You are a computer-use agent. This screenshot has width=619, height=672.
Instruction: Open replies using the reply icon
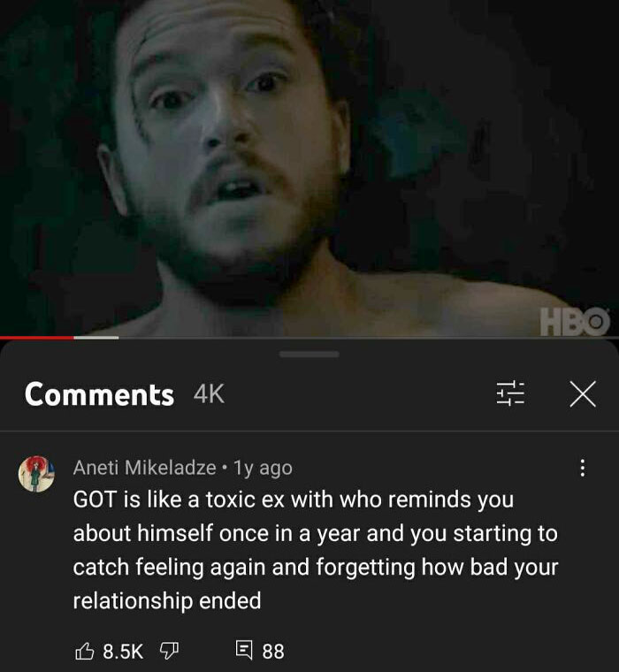click(244, 650)
